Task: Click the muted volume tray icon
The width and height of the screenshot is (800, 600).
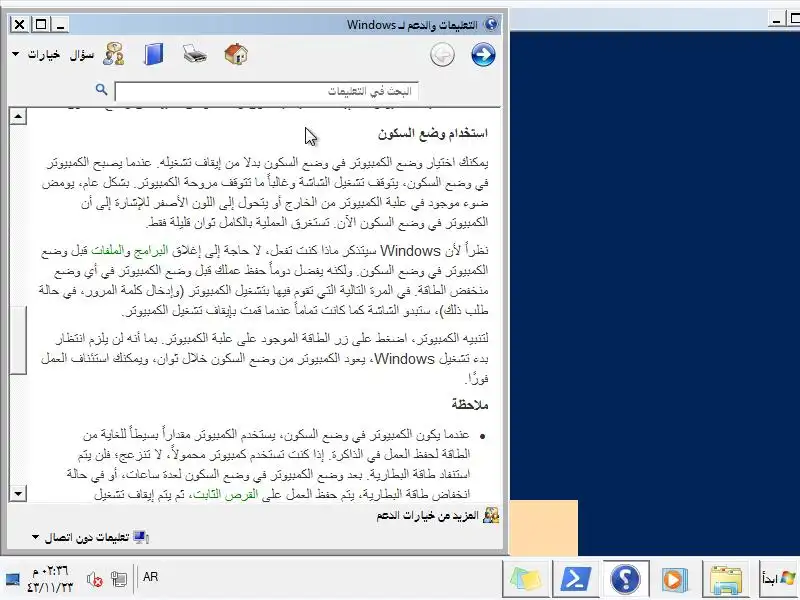Action: tap(95, 579)
